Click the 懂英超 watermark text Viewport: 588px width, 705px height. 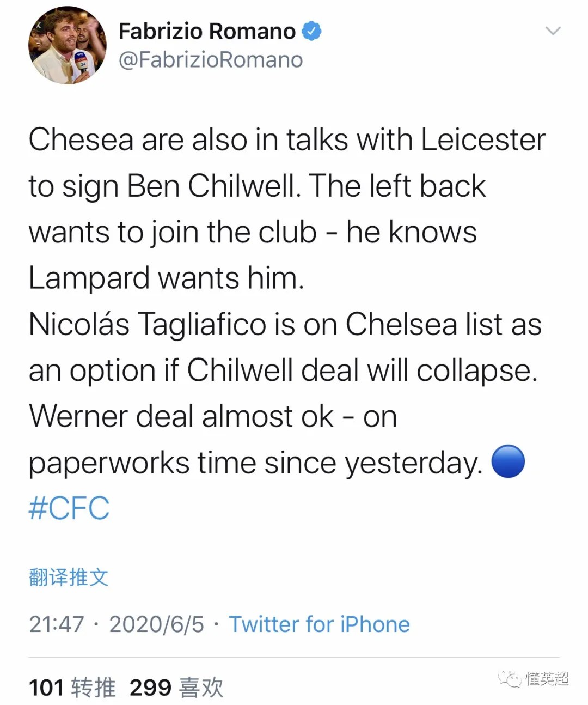click(547, 678)
